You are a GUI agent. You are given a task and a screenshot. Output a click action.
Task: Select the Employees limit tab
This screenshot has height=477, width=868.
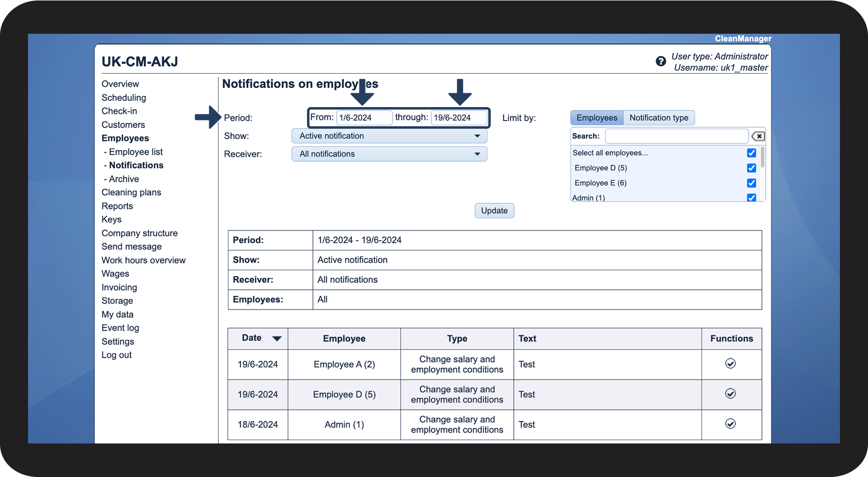tap(596, 118)
